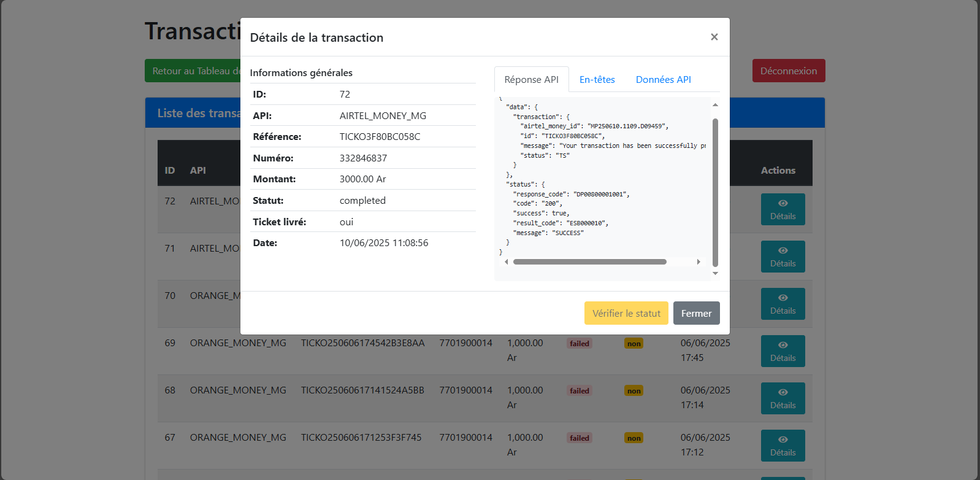The width and height of the screenshot is (980, 480).
Task: Click the Fermer button
Action: click(x=696, y=313)
